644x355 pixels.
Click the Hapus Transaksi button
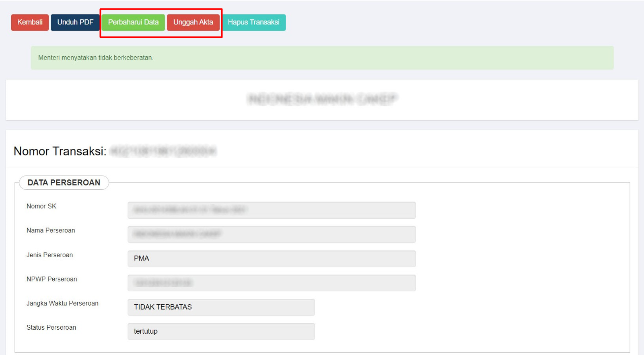pos(253,23)
